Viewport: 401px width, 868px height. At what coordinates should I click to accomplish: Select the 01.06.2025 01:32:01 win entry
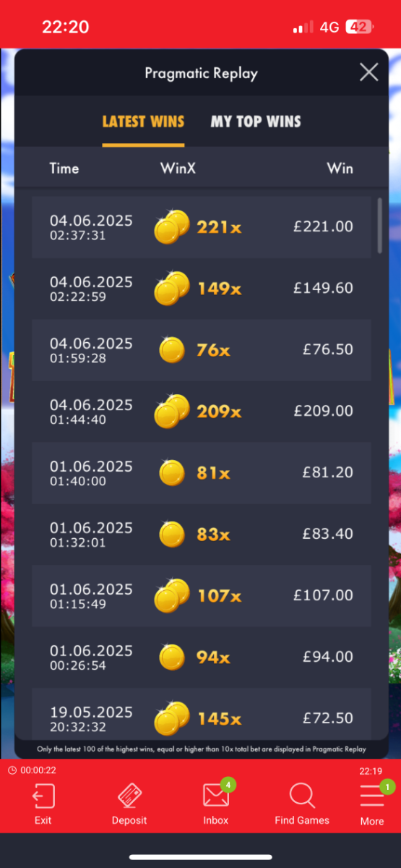pos(202,535)
